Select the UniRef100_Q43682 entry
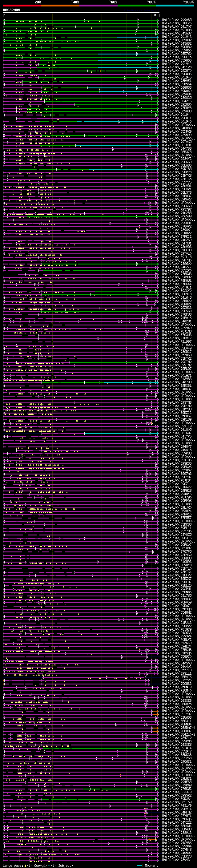197x868 pixels. [176, 43]
